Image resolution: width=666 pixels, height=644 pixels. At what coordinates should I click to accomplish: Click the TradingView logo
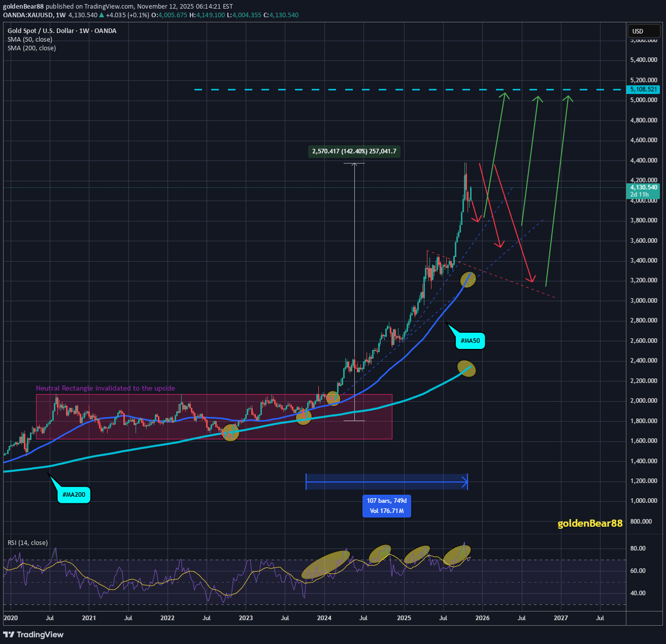pos(34,635)
